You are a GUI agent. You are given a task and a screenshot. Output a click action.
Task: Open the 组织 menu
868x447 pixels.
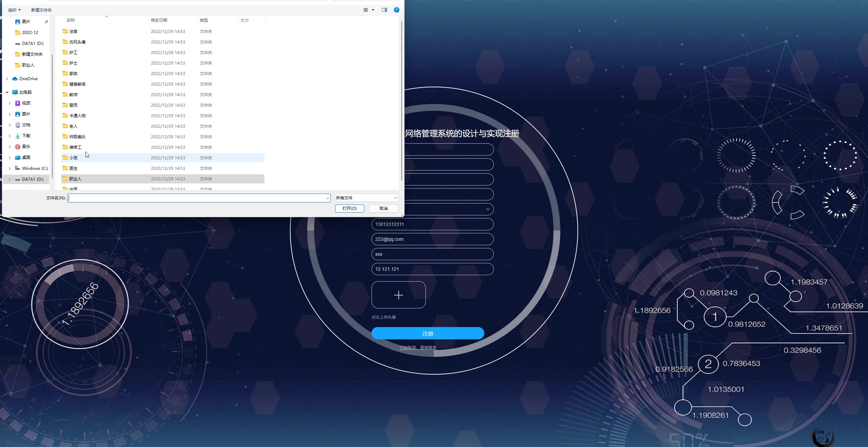14,10
